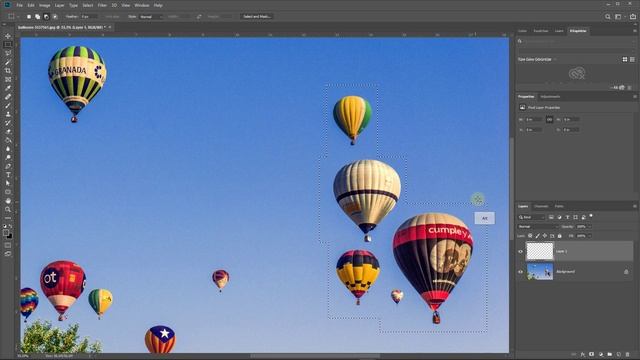The height and width of the screenshot is (360, 640).
Task: Add a layer mask icon
Action: [591, 355]
